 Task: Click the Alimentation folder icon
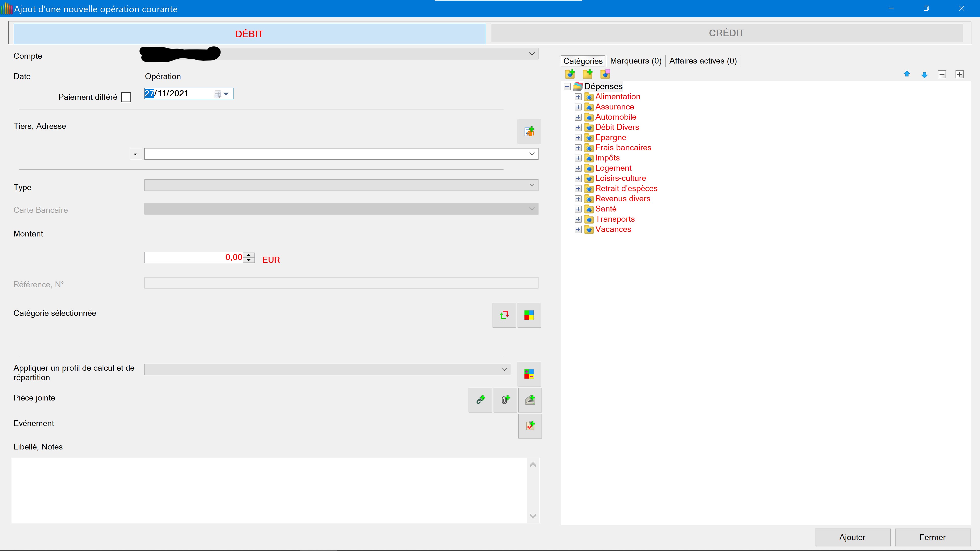[x=589, y=97]
